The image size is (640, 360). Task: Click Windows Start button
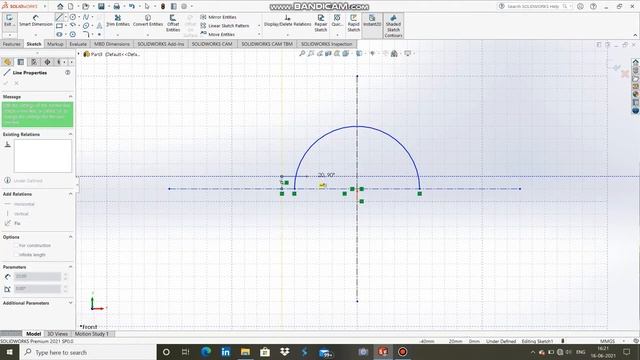pos(9,352)
